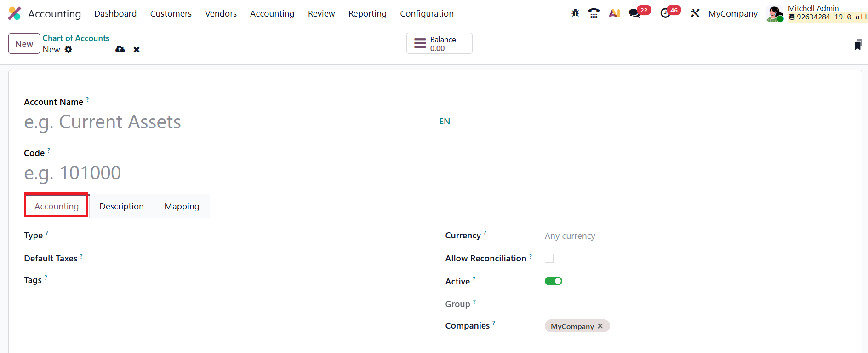This screenshot has height=353, width=868.
Task: Open the activities clock icon
Action: coord(665,13)
